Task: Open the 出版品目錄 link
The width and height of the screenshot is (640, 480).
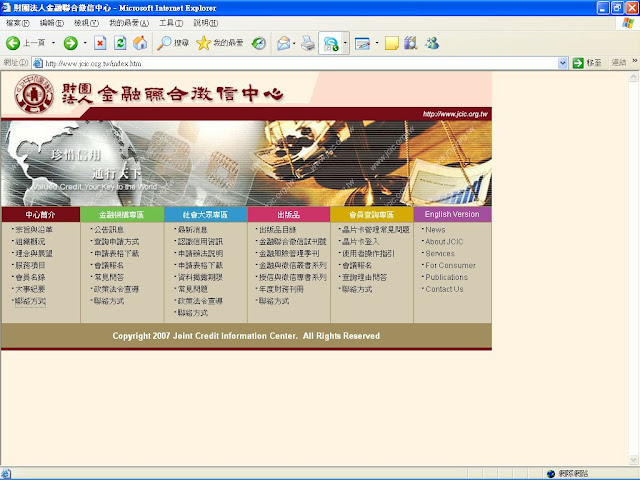Action: 278,229
